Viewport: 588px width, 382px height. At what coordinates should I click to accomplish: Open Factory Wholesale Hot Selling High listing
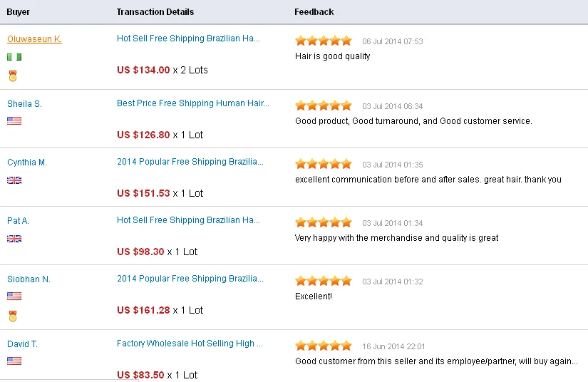[x=190, y=344]
